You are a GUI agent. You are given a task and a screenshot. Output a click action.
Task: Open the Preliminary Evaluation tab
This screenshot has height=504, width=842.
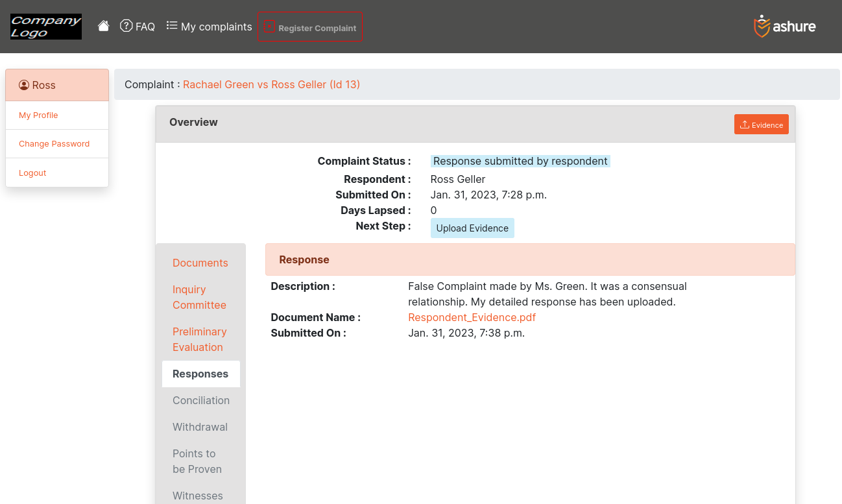pos(200,339)
